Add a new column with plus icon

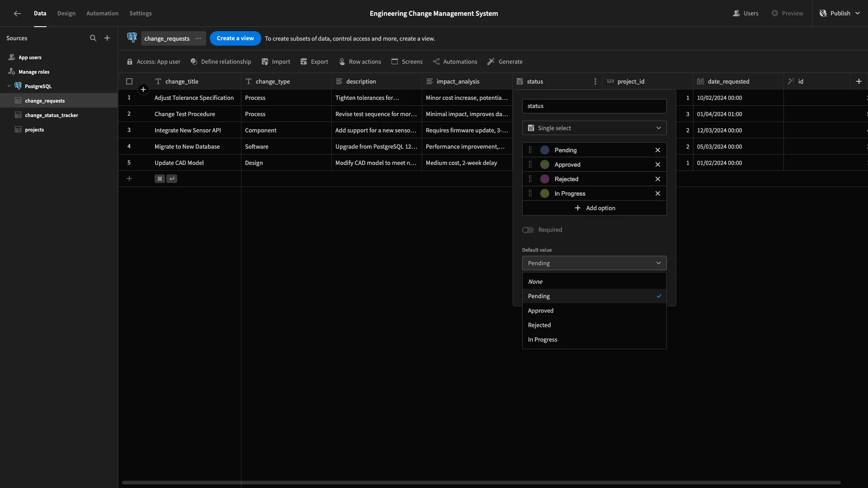pos(859,81)
